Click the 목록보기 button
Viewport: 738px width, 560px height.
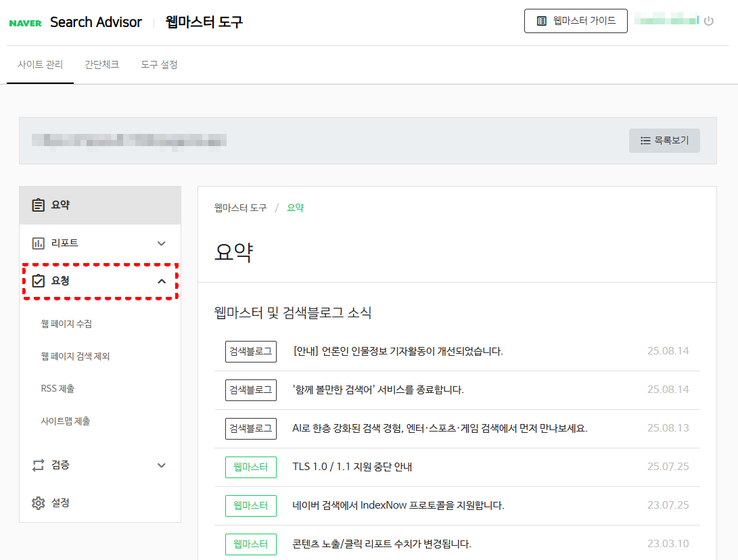click(x=664, y=140)
